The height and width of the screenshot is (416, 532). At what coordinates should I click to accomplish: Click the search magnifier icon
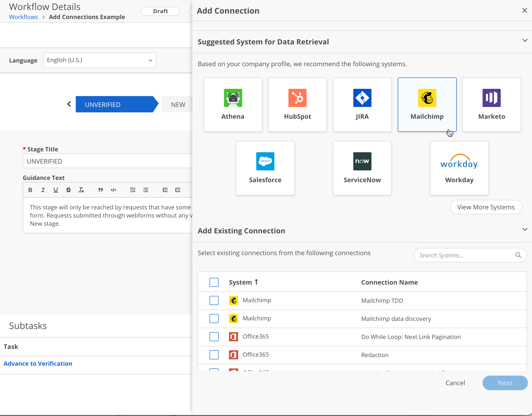[x=518, y=255]
